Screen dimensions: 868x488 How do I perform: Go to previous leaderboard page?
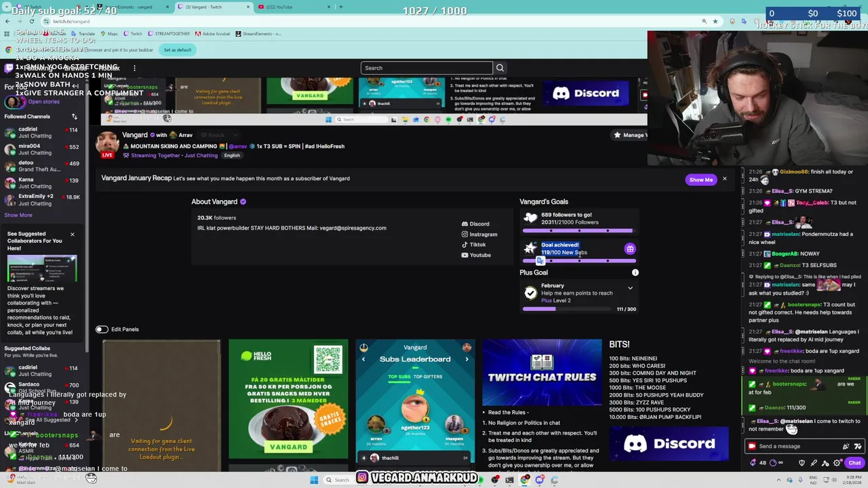click(363, 359)
